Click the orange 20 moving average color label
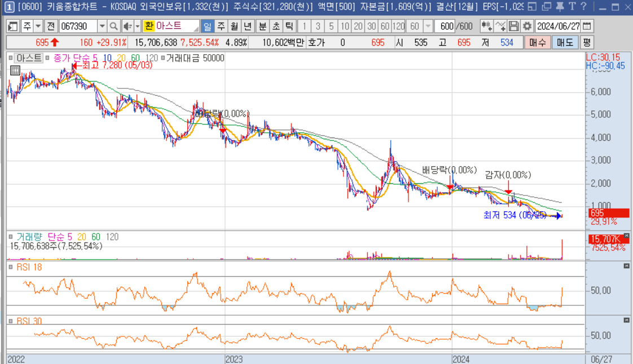The width and height of the screenshot is (633, 364). click(121, 58)
